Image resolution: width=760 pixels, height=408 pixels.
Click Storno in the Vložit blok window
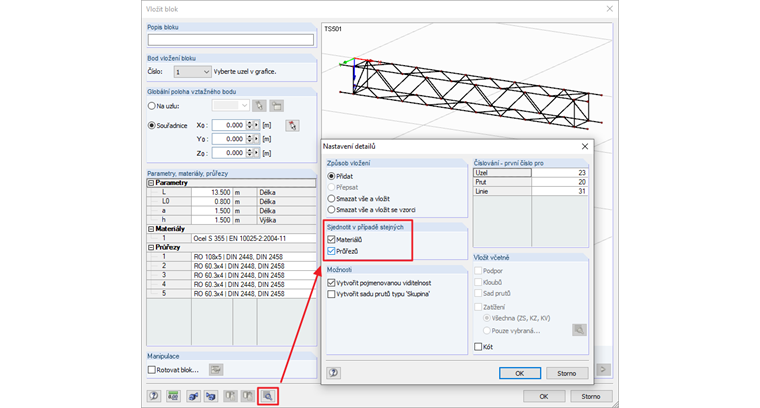click(591, 396)
